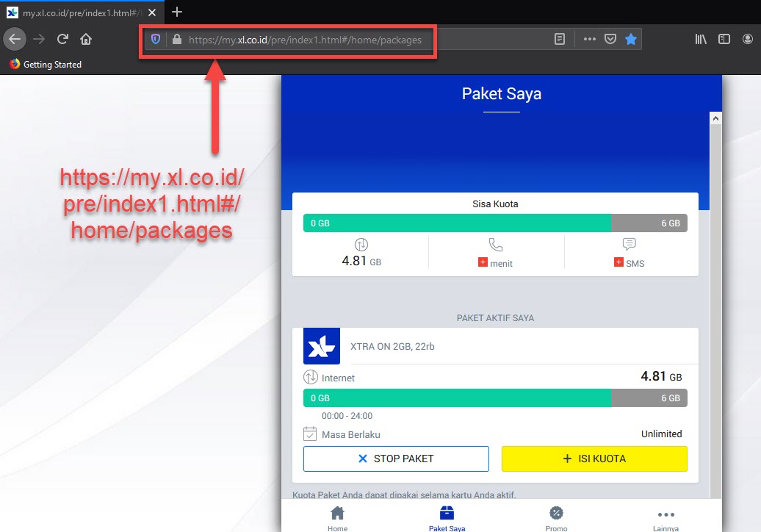Click the scrollbar up arrow
Image resolution: width=761 pixels, height=532 pixels.
pos(715,118)
